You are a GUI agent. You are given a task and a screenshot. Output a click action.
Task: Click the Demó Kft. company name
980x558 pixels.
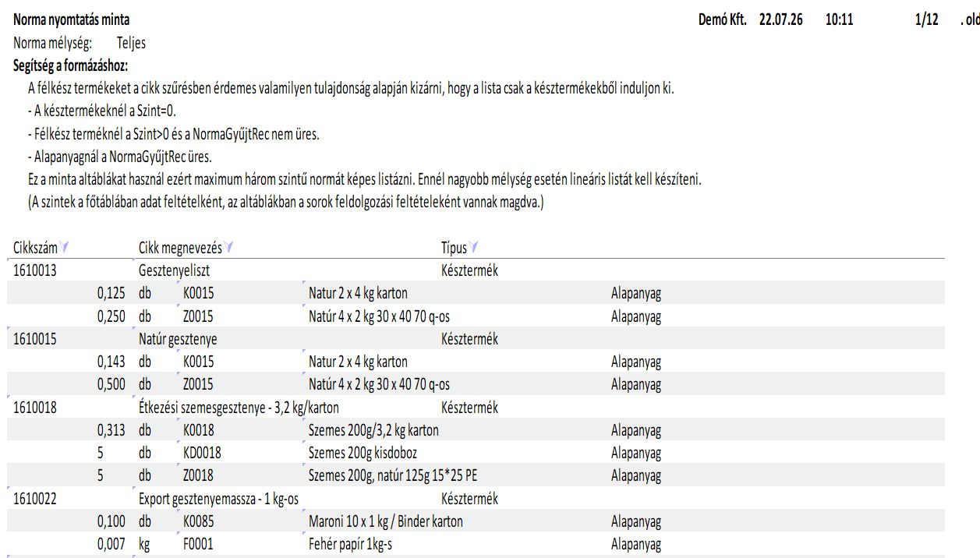[722, 20]
